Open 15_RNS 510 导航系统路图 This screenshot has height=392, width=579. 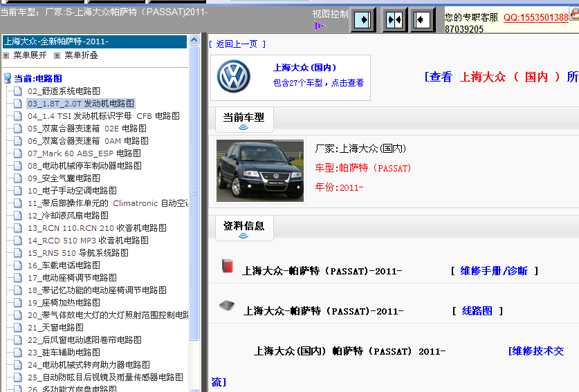[78, 253]
